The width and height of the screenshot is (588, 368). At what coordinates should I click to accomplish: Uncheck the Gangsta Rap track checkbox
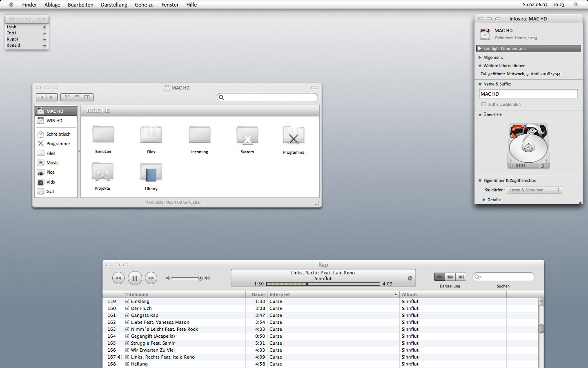click(127, 315)
